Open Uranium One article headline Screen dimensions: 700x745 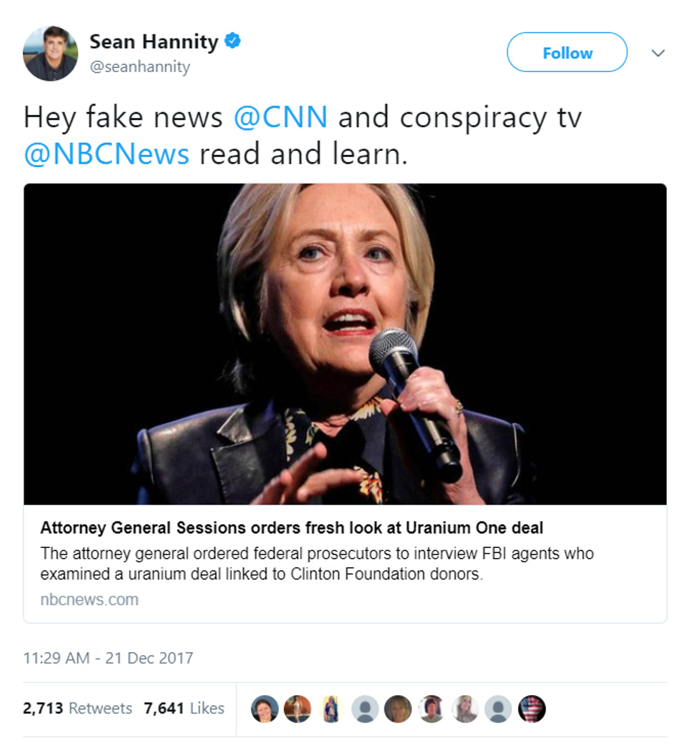coord(291,528)
